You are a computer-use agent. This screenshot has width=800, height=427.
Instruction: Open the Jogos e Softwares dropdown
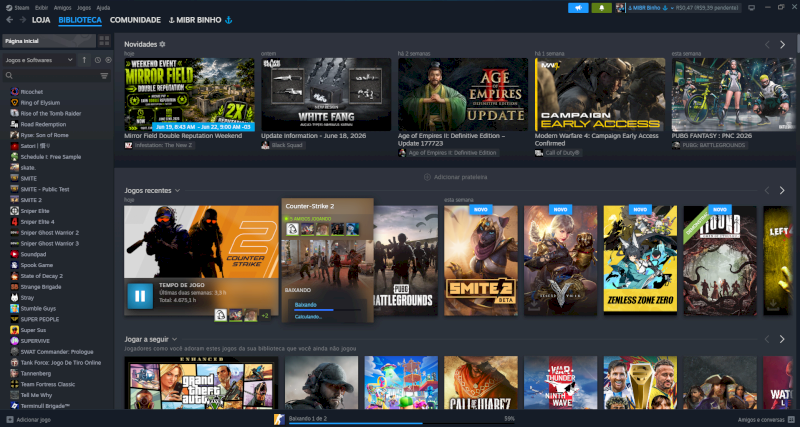click(39, 60)
